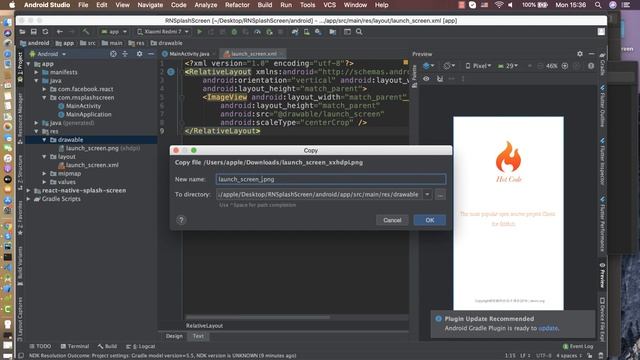640x360 pixels.
Task: Open the Logcat tool window button
Action: point(140,346)
